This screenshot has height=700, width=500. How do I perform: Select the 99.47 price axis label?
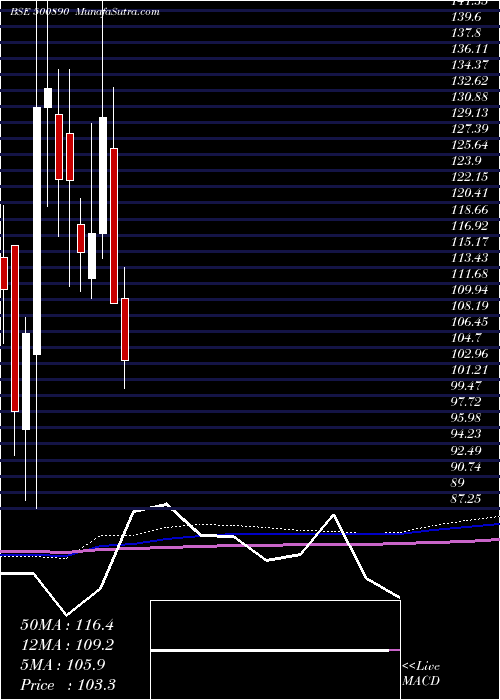[466, 386]
